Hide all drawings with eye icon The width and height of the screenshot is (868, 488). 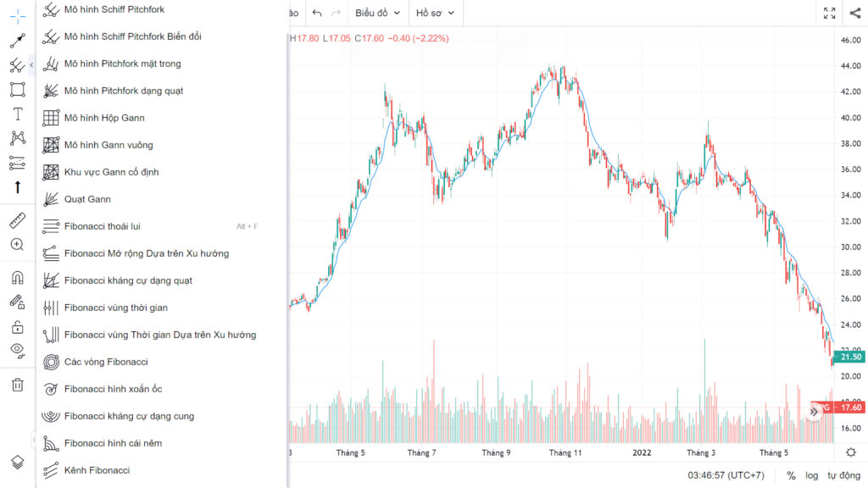click(17, 351)
